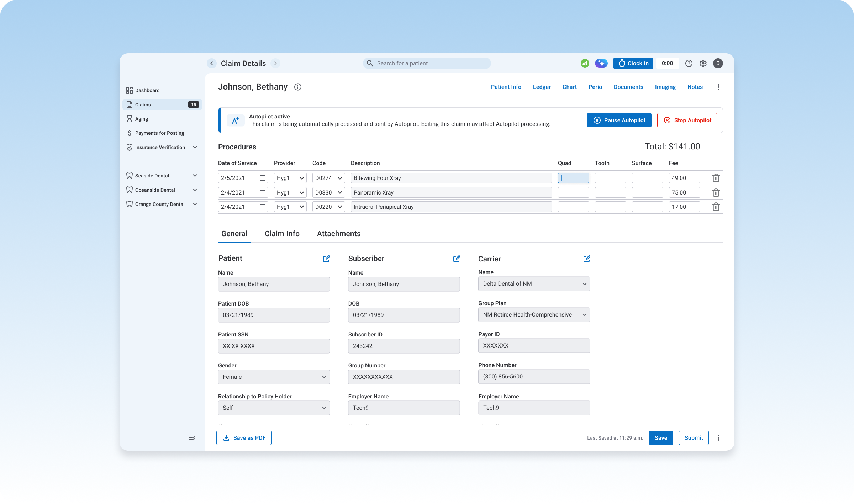Switch to the Claim Info tab
The height and width of the screenshot is (504, 854).
[x=282, y=234]
